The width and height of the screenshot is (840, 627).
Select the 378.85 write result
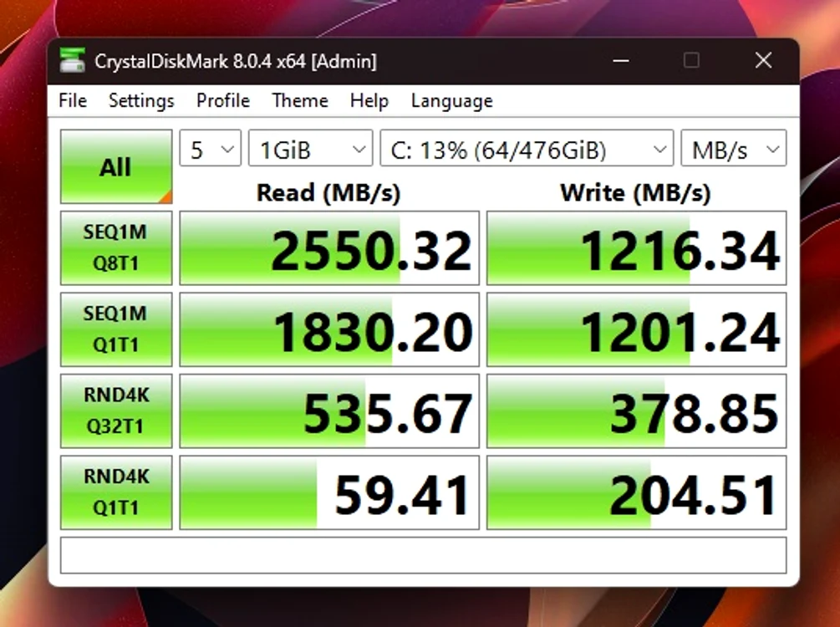(636, 411)
